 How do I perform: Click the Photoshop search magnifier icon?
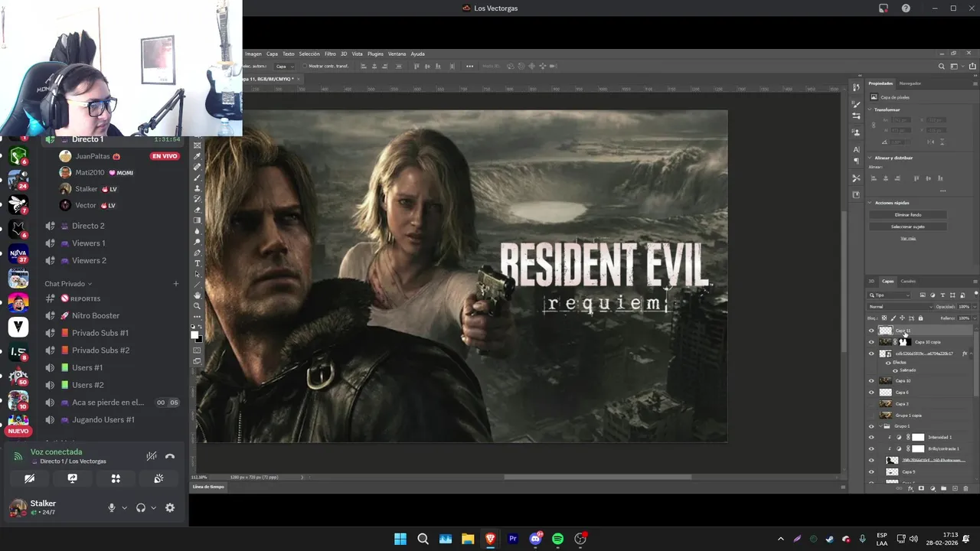click(942, 67)
